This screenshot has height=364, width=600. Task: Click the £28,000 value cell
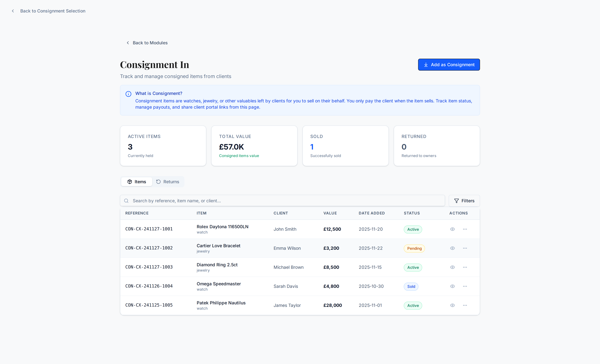pyautogui.click(x=332, y=305)
